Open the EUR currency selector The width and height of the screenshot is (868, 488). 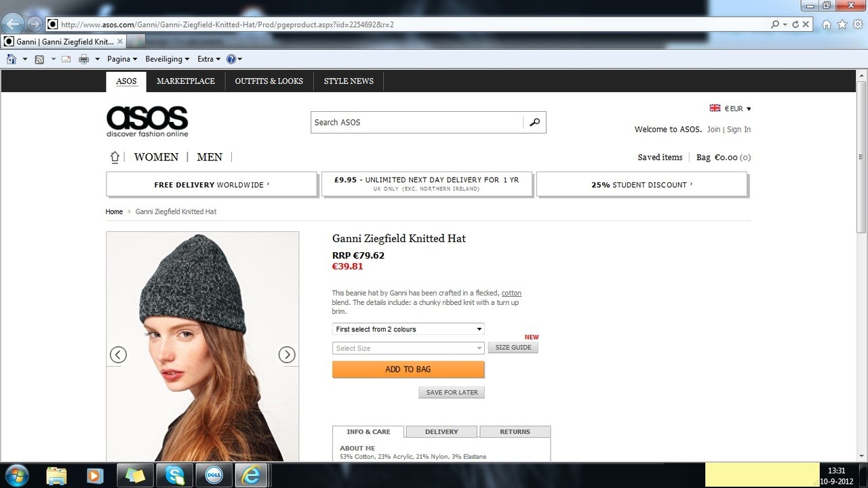click(x=738, y=108)
